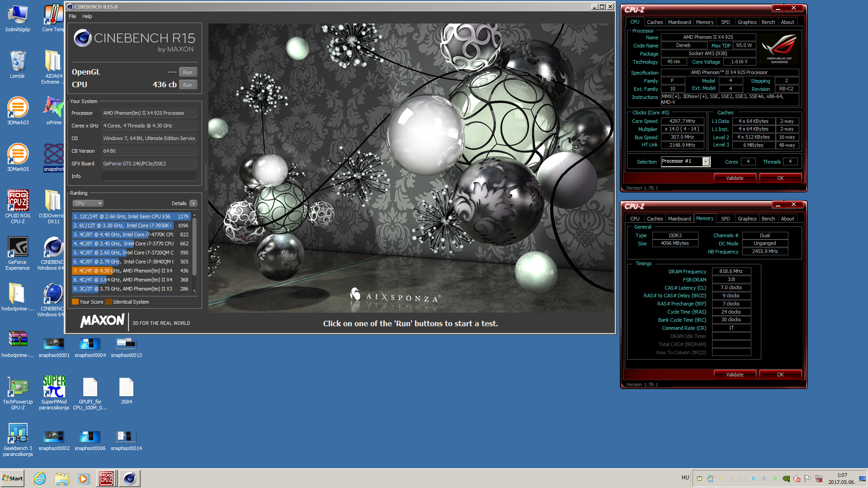Open Internet Explorer from taskbar
Screen dimensions: 868x488
tap(40, 479)
